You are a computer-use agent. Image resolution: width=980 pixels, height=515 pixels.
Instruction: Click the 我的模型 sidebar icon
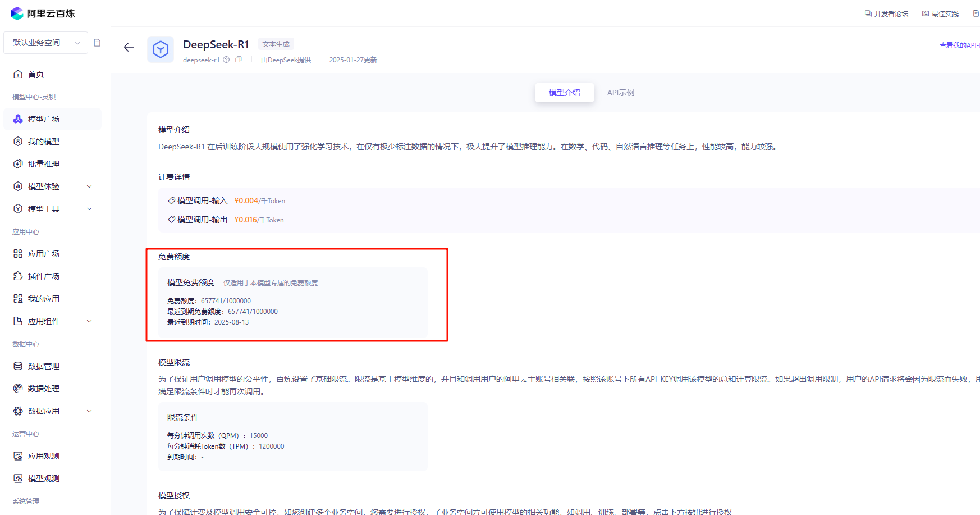click(x=18, y=142)
